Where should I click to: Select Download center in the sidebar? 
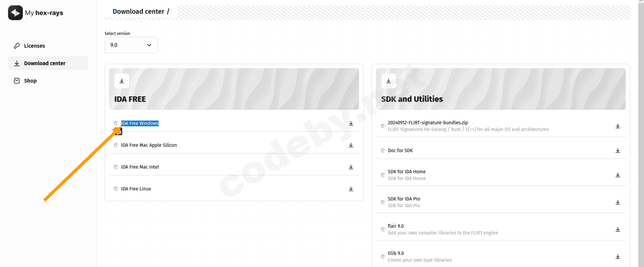click(45, 63)
